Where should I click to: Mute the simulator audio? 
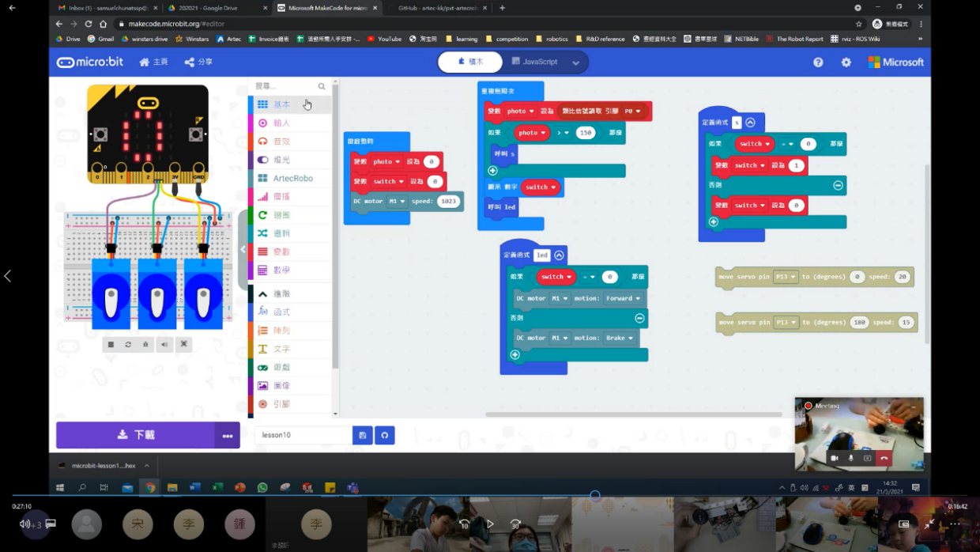tap(164, 344)
